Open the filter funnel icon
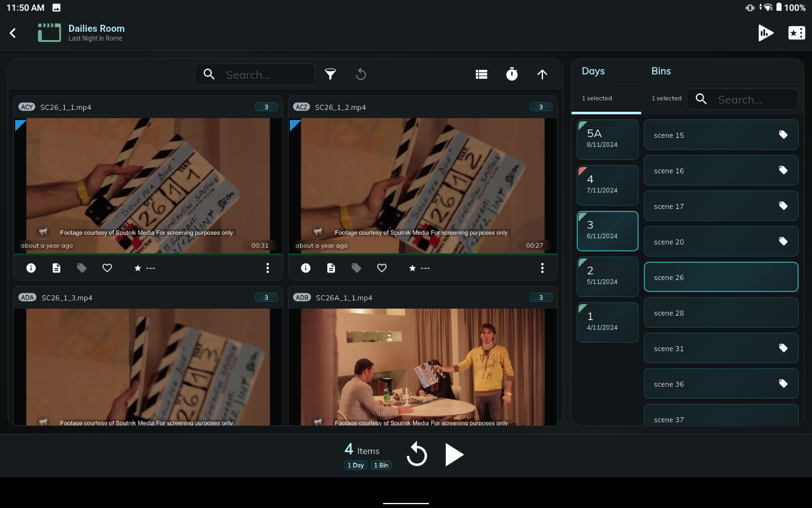The image size is (812, 508). coord(330,74)
